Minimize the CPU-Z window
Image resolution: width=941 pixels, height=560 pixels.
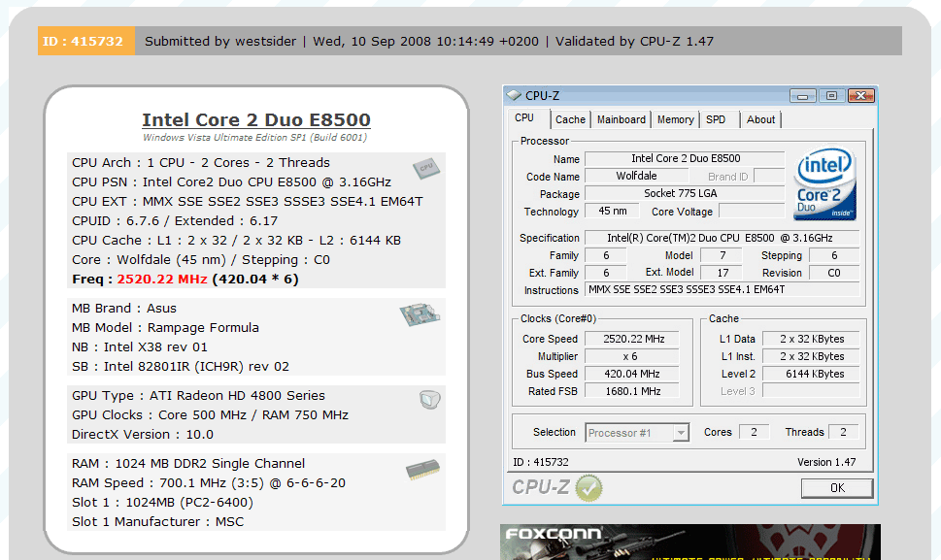coord(803,96)
